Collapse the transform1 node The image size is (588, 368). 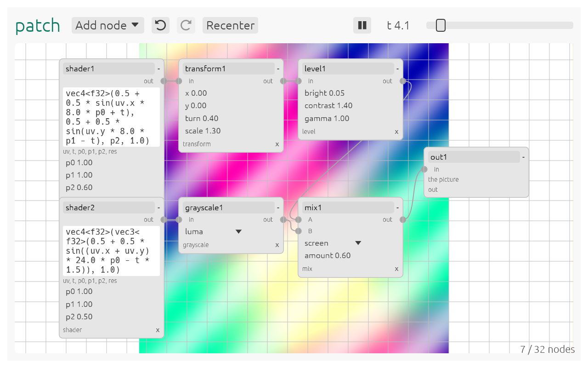(x=278, y=69)
